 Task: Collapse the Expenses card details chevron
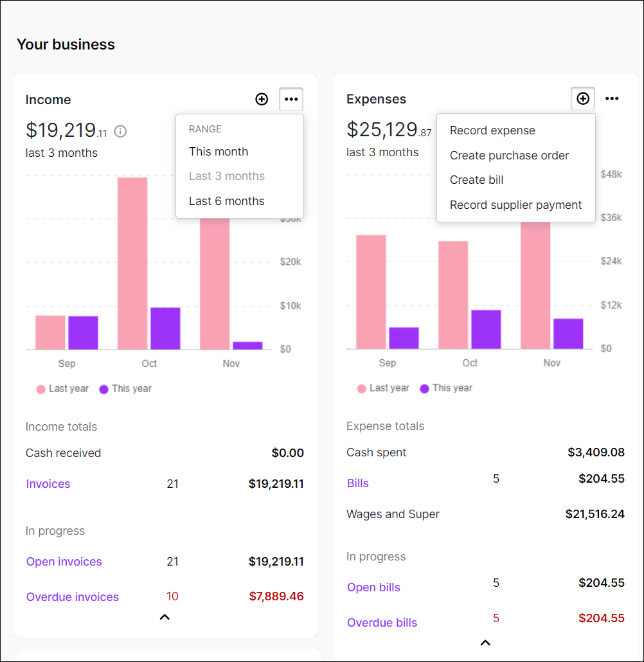485,643
